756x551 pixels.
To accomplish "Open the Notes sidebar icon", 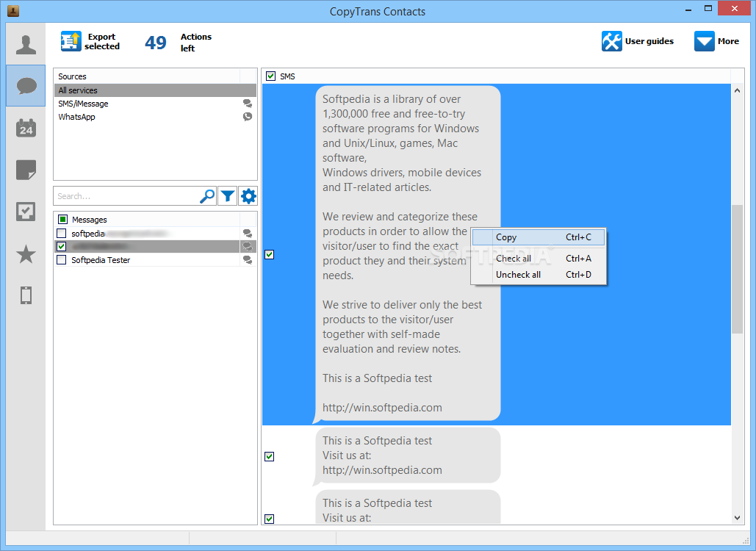I will point(26,170).
